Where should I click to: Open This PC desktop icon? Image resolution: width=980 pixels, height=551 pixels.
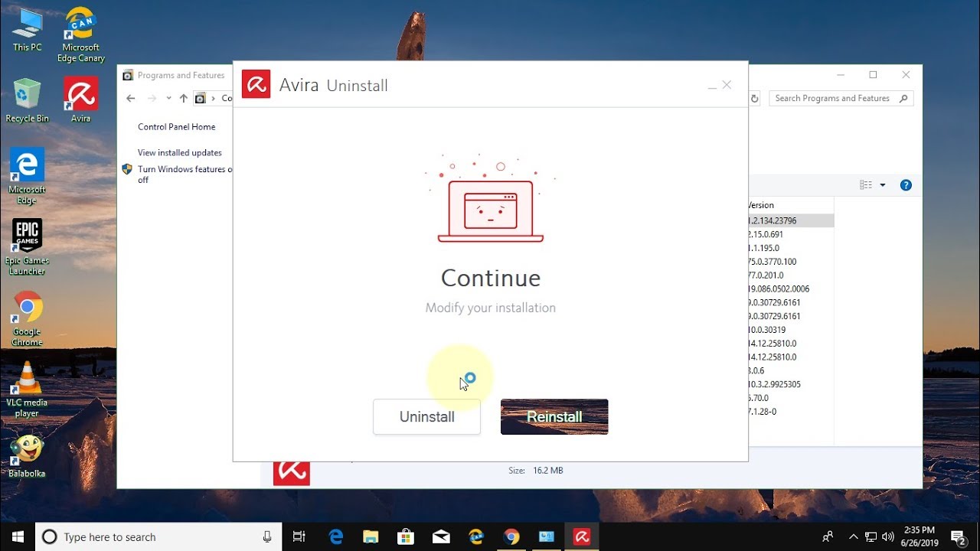(27, 30)
